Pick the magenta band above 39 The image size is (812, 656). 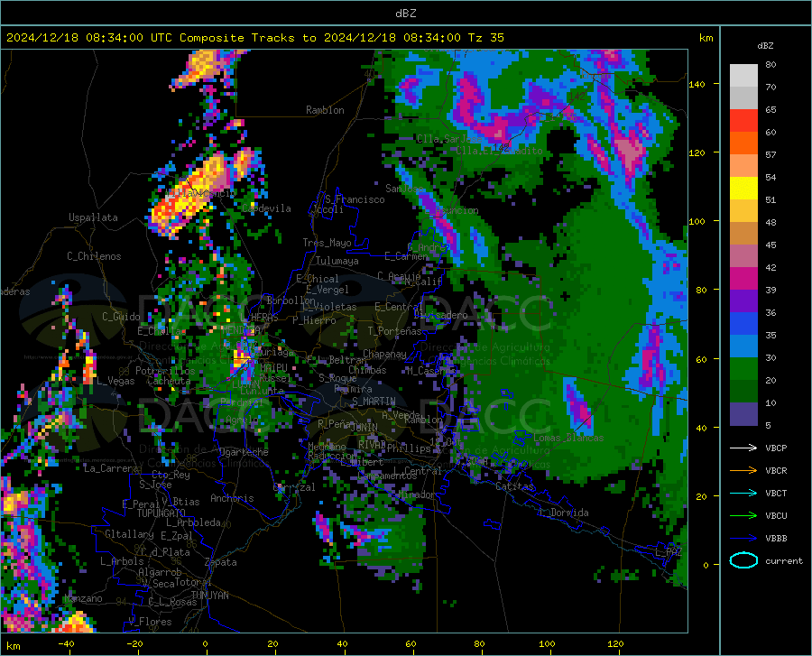click(743, 279)
